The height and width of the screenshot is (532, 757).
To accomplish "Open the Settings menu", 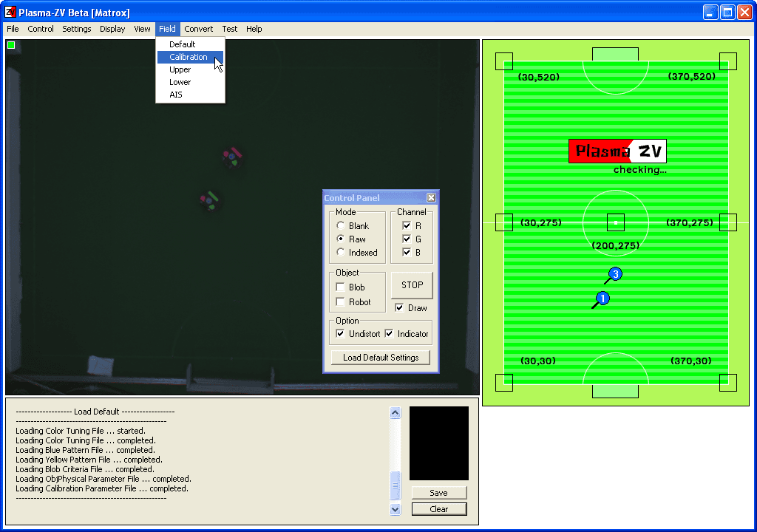I will coord(76,29).
